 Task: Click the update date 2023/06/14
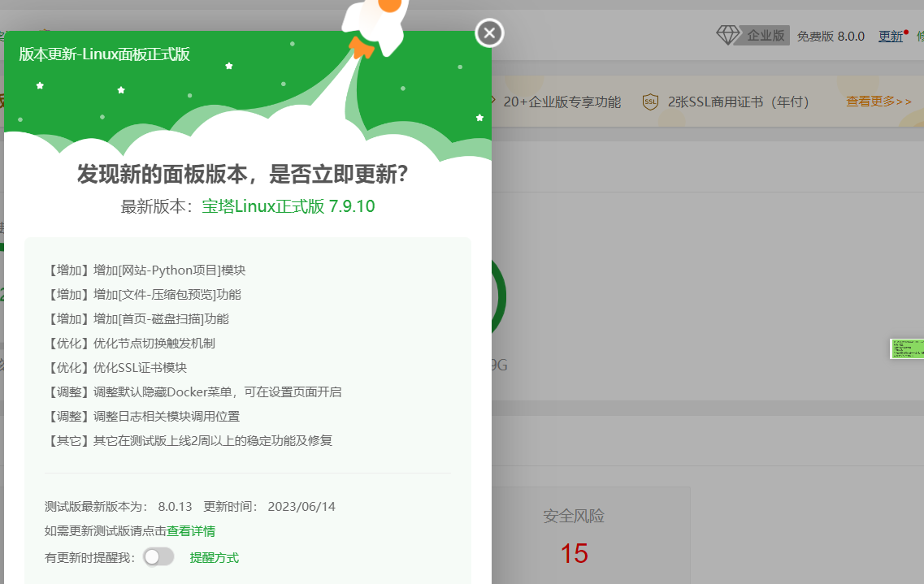(301, 506)
